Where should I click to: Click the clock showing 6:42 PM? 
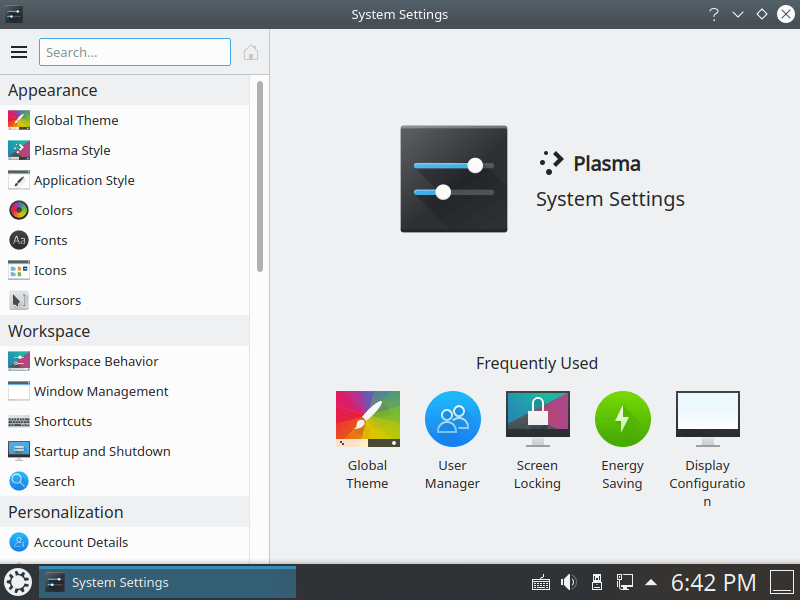[x=713, y=582]
